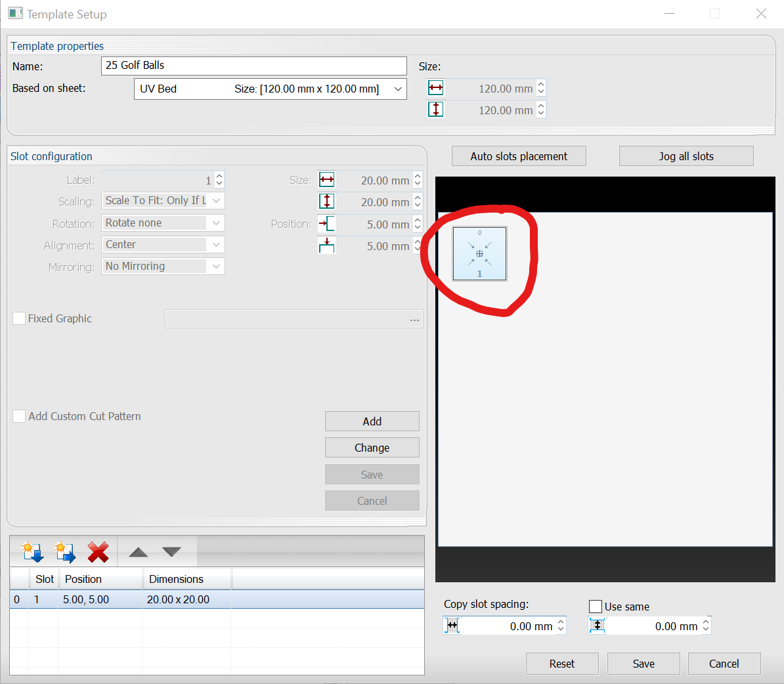Click the vertical copy spacing icon
Image resolution: width=784 pixels, height=684 pixels.
coord(597,626)
